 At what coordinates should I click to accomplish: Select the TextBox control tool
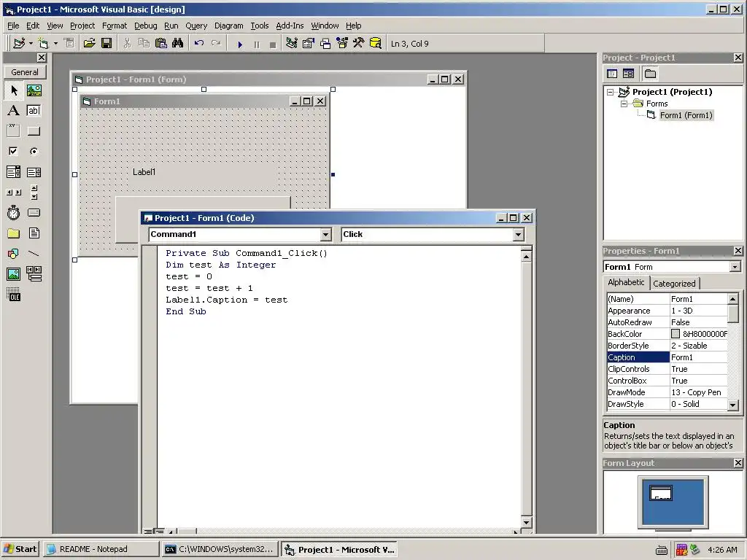34,111
